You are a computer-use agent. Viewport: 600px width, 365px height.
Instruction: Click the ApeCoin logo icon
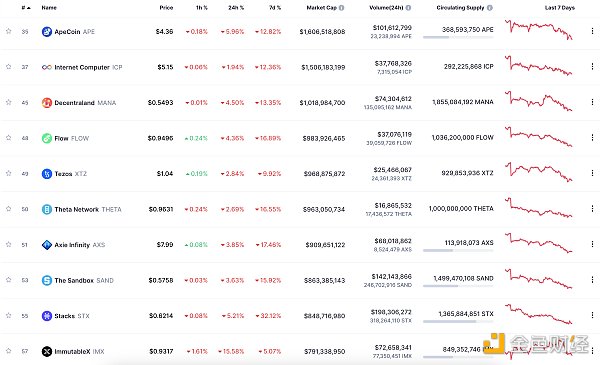(47, 32)
